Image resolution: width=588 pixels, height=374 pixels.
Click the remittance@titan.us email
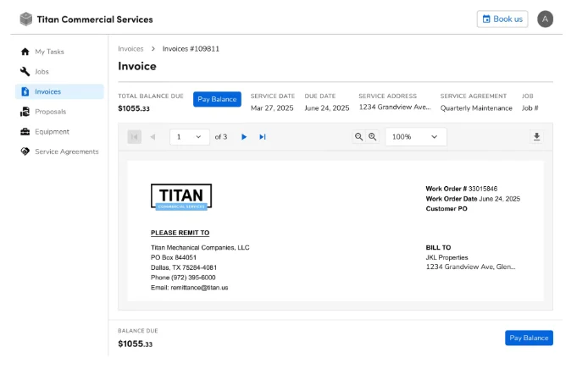(199, 288)
